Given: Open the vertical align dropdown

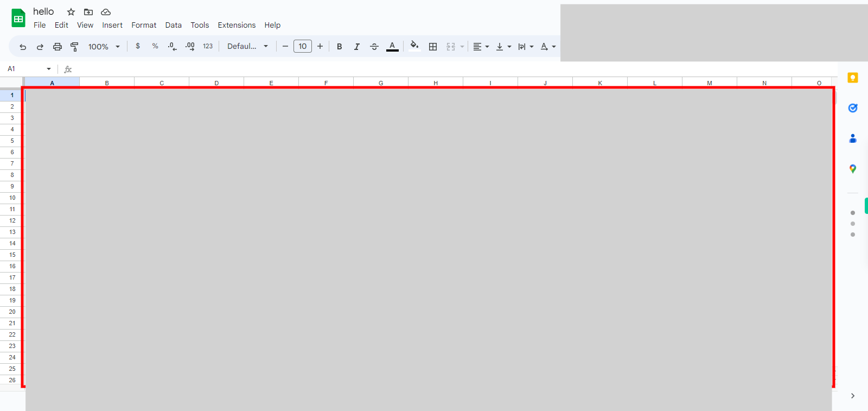Looking at the screenshot, I should [x=503, y=47].
